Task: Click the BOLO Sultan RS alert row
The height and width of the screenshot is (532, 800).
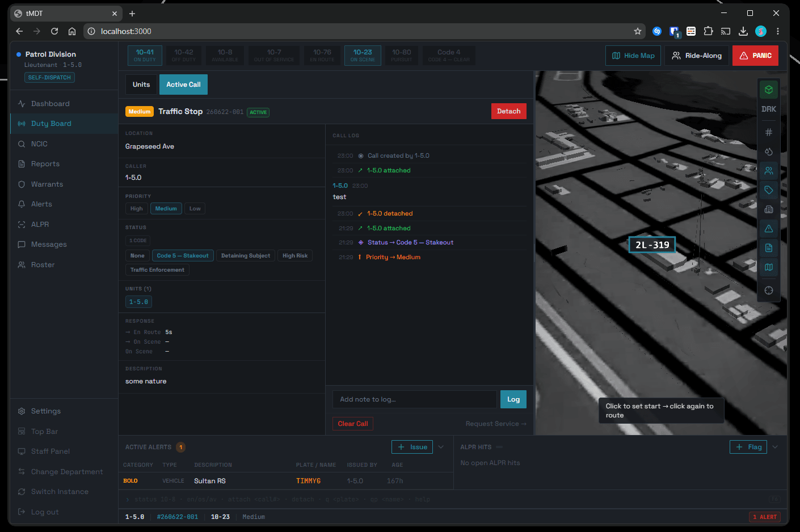Action: pos(286,481)
